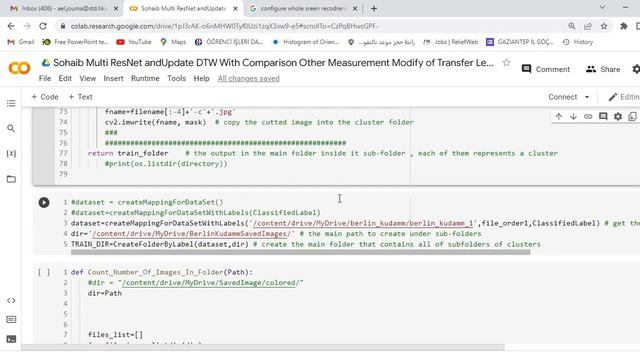
Task: Add a new Code cell
Action: [x=45, y=97]
